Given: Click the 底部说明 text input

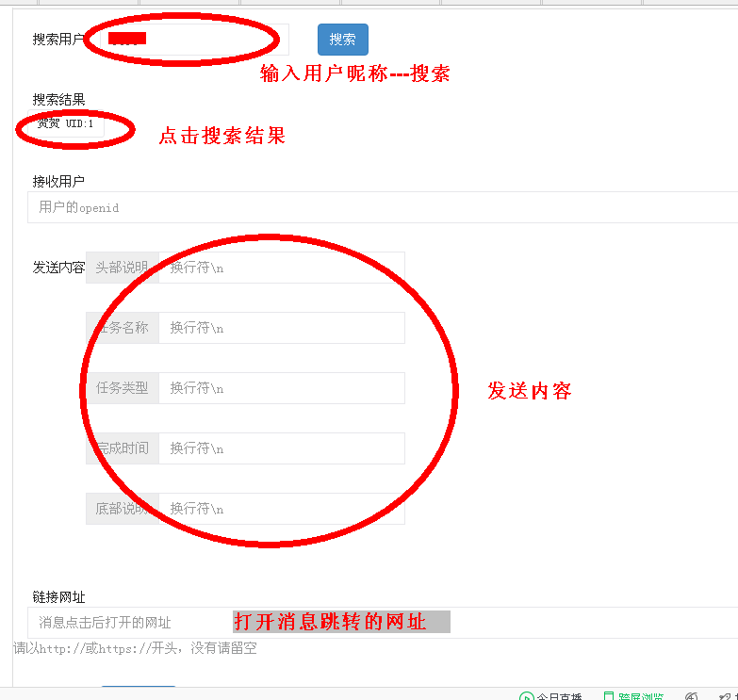Looking at the screenshot, I should coord(281,509).
